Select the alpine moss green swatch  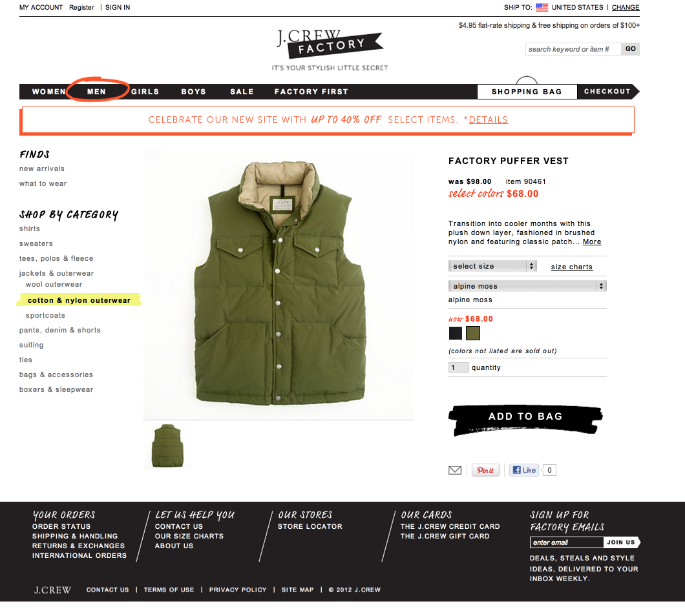(472, 333)
